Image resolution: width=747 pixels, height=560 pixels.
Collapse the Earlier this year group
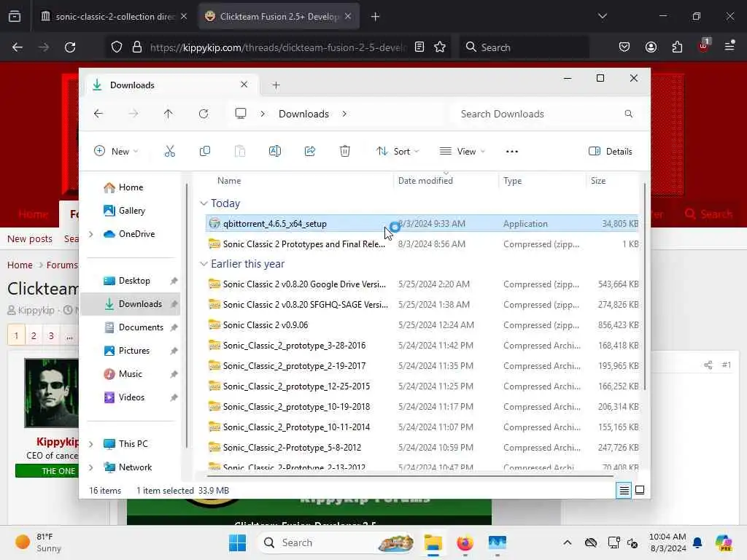coord(204,264)
